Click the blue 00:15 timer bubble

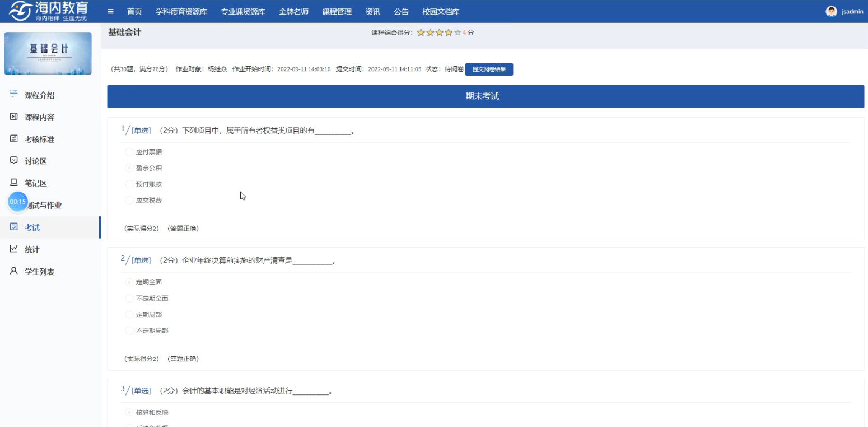tap(18, 202)
